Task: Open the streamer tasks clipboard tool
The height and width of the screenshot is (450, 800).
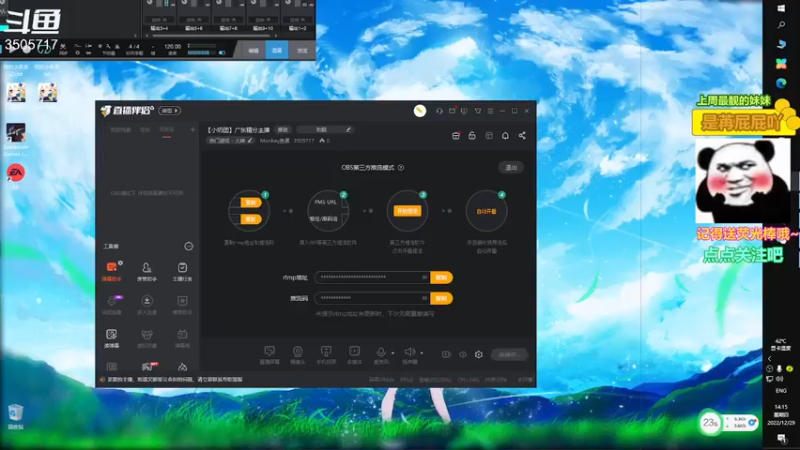Action: [x=182, y=271]
